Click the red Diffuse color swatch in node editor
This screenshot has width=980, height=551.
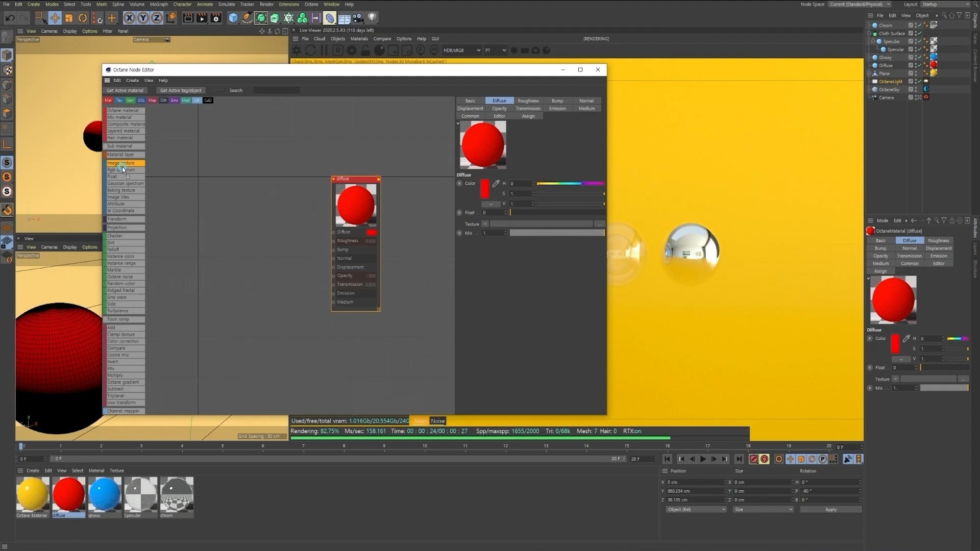(484, 188)
